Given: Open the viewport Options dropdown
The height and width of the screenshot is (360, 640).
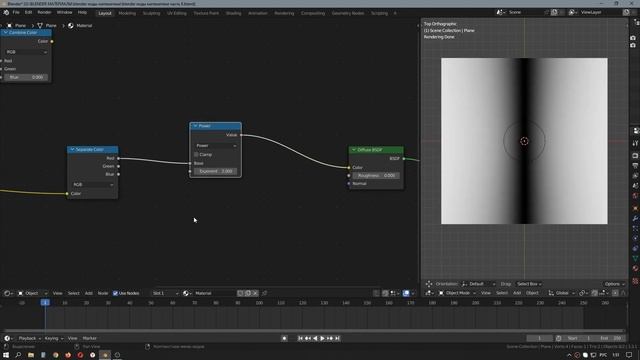Looking at the screenshot, I should pos(614,284).
